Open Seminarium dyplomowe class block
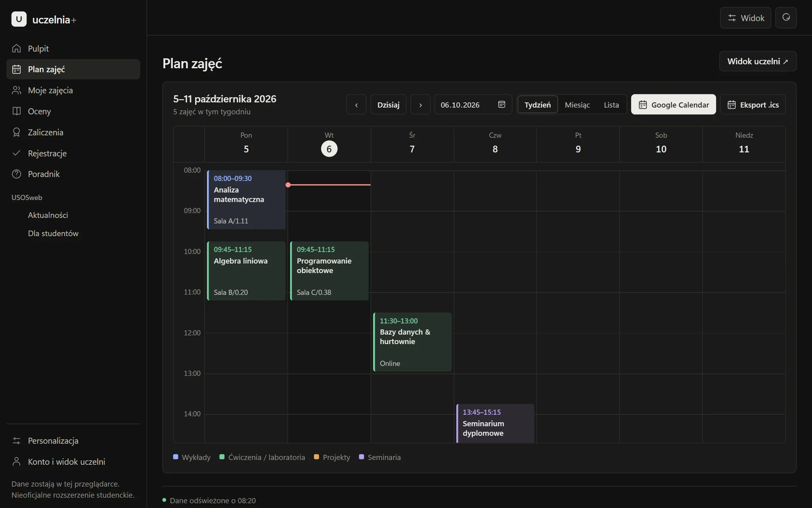 (x=495, y=423)
